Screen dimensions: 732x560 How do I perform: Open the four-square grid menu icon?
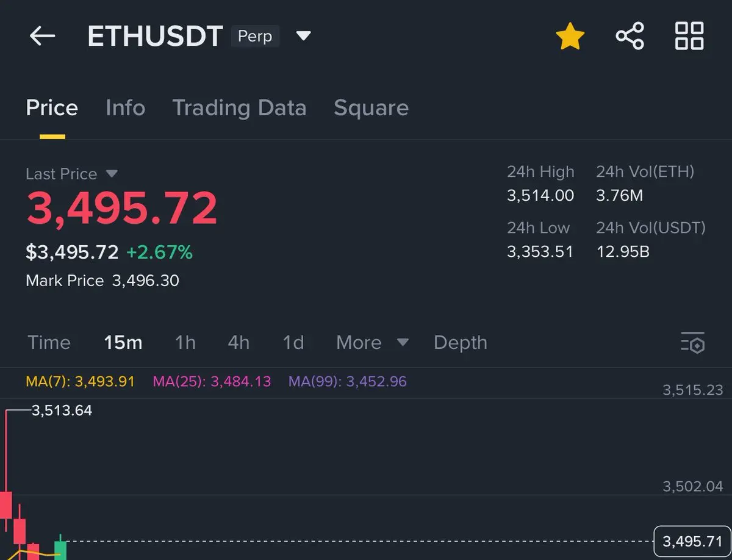point(689,36)
